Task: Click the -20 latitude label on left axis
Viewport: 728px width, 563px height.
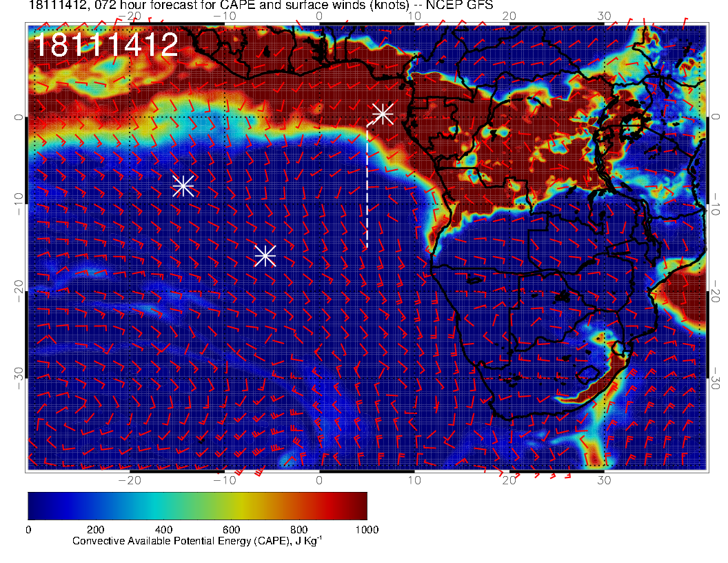Action: 18,291
